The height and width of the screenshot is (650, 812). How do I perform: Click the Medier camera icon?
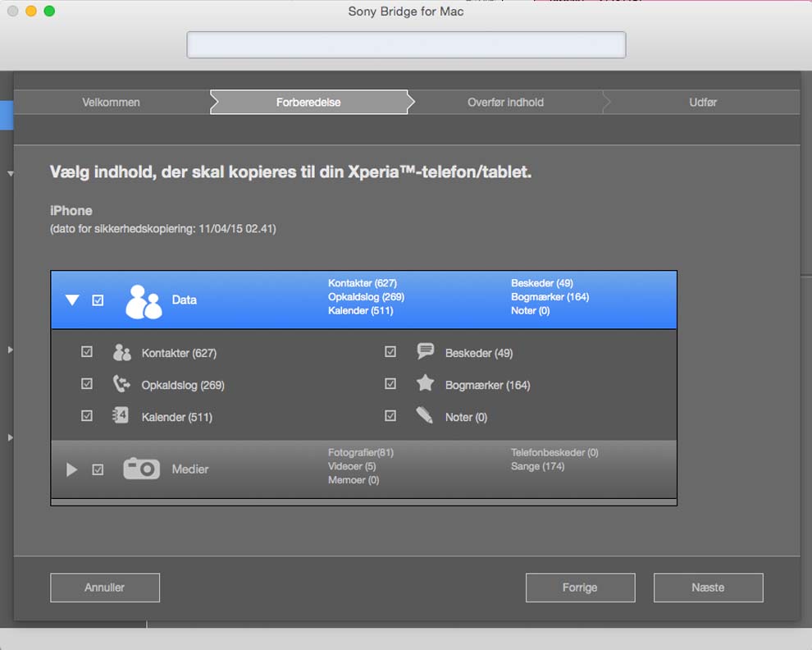tap(141, 469)
